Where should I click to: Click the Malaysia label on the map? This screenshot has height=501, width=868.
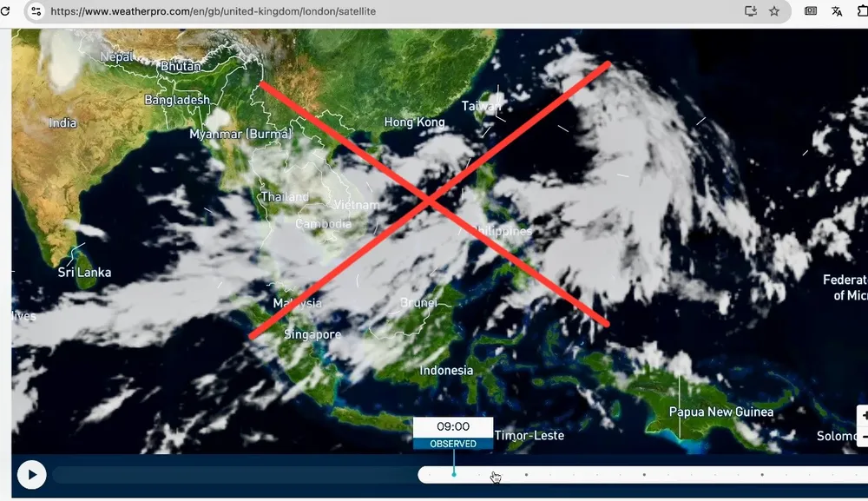297,303
